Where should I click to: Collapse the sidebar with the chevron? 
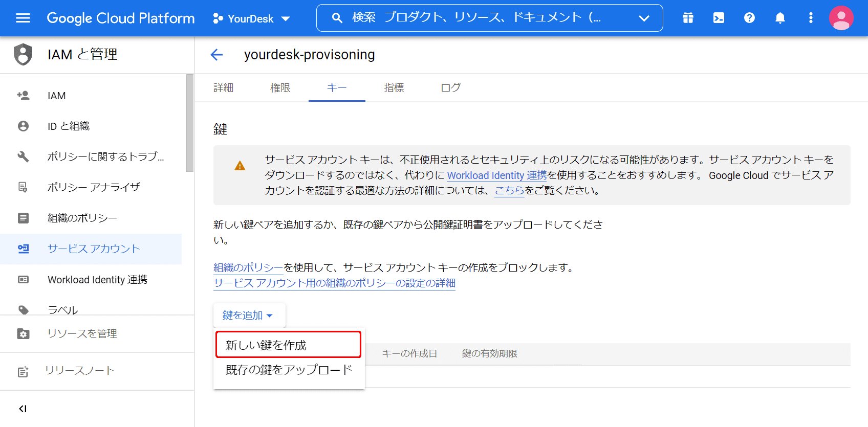click(x=23, y=409)
